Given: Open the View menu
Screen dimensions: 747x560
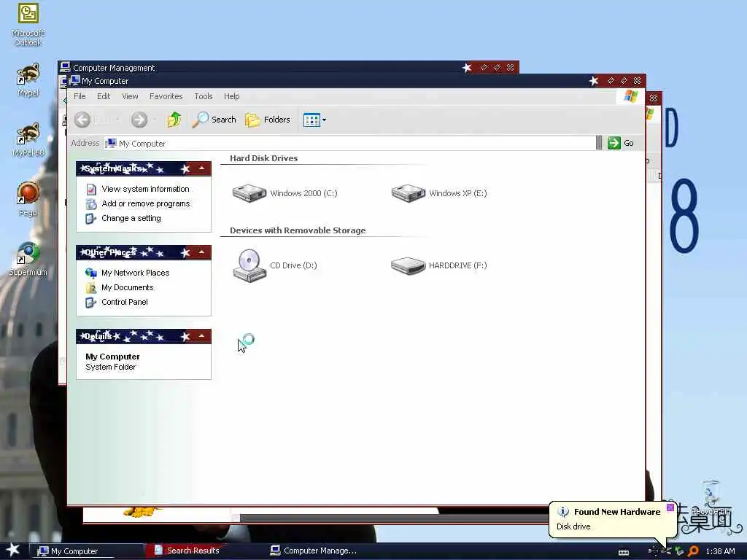Looking at the screenshot, I should (x=130, y=96).
